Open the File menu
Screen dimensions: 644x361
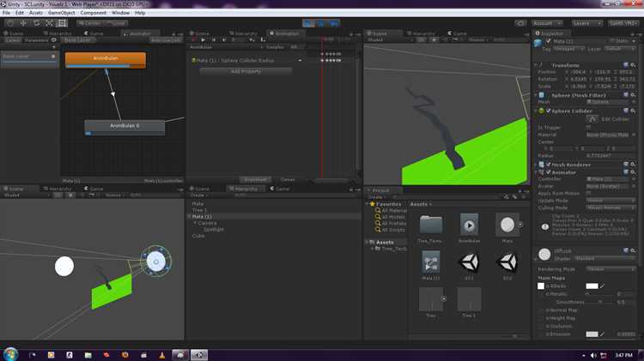6,13
